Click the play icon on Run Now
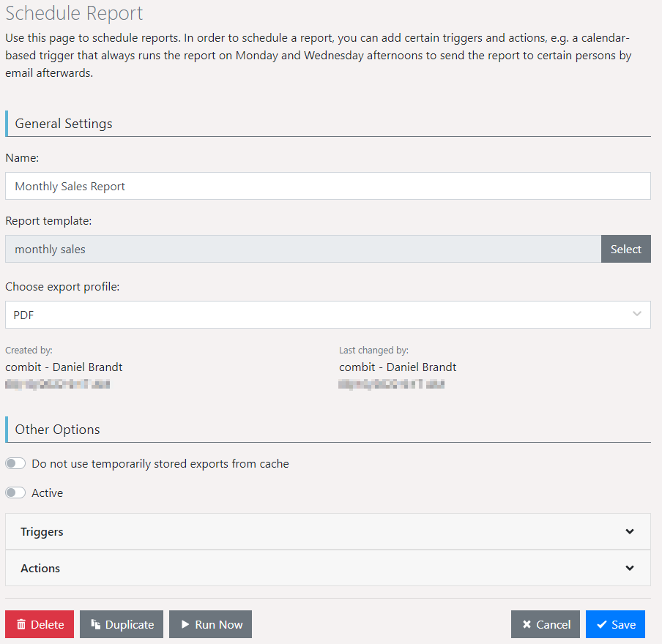Screen dimensions: 662x644 (x=185, y=624)
